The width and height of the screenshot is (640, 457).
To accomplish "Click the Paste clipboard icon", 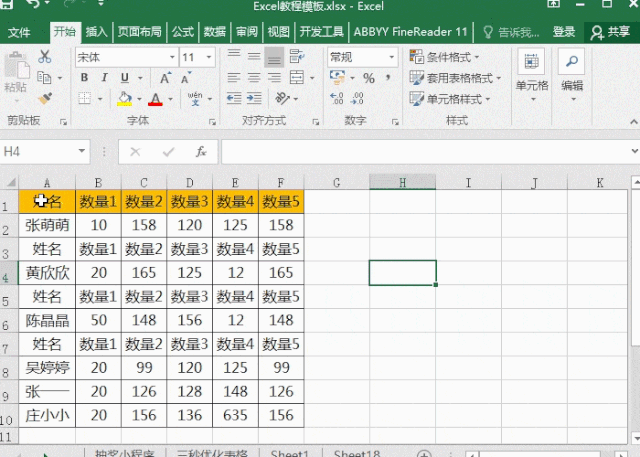I will [x=16, y=65].
